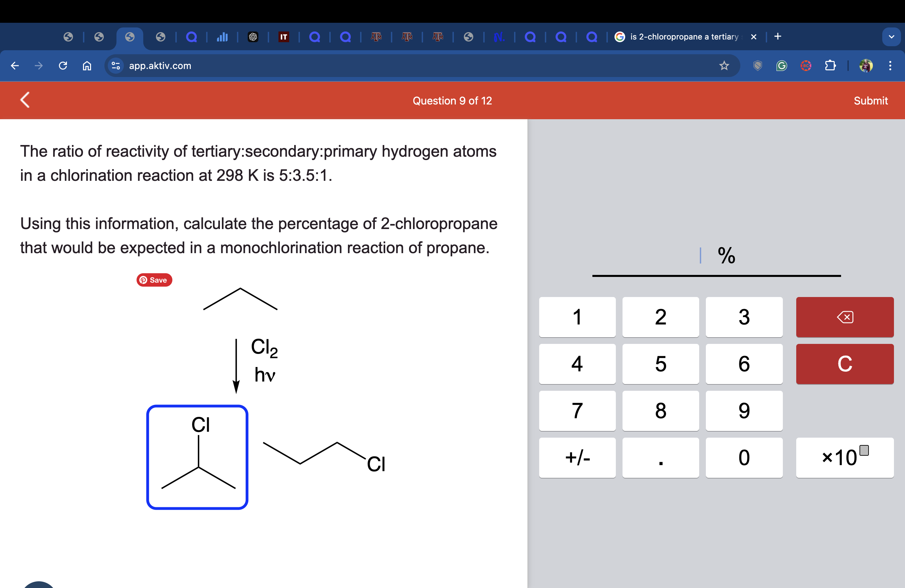Click the page reload icon
The height and width of the screenshot is (588, 905).
tap(63, 65)
